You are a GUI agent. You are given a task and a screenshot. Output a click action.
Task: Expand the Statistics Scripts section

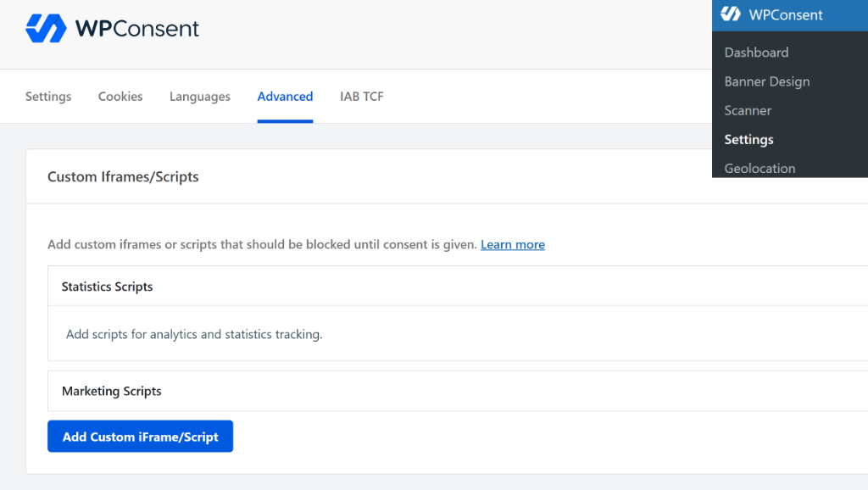pos(107,286)
